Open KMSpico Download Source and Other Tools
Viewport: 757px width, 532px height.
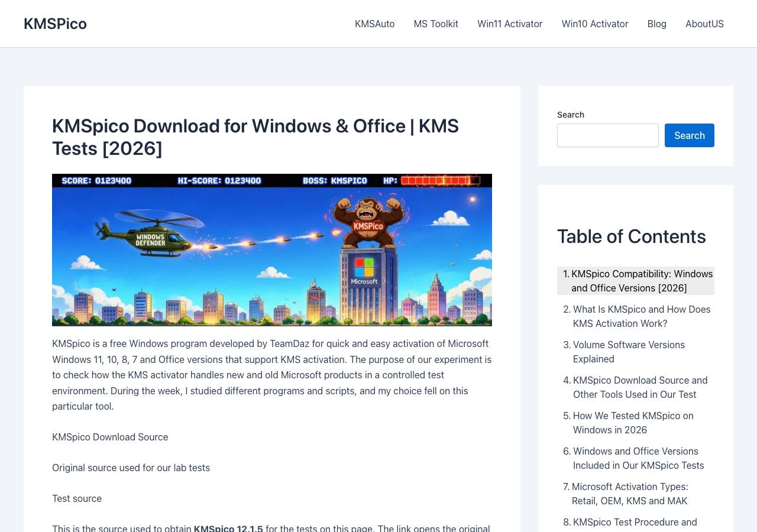point(640,387)
